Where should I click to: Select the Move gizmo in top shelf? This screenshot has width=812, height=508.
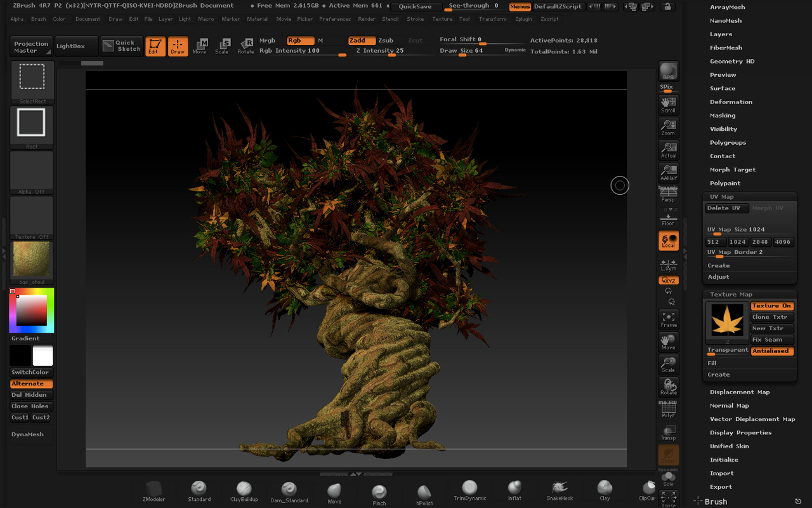(x=200, y=46)
